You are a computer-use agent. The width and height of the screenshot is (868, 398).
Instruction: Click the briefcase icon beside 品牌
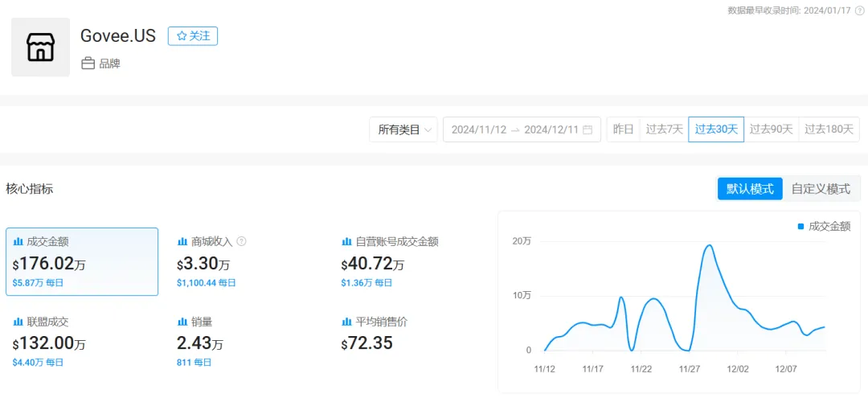coord(88,64)
